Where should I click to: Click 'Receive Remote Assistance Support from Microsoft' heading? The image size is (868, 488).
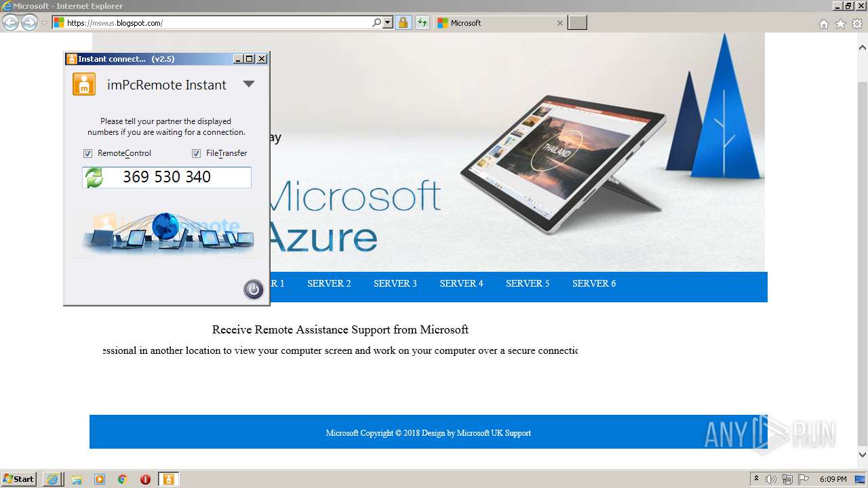[x=340, y=330]
